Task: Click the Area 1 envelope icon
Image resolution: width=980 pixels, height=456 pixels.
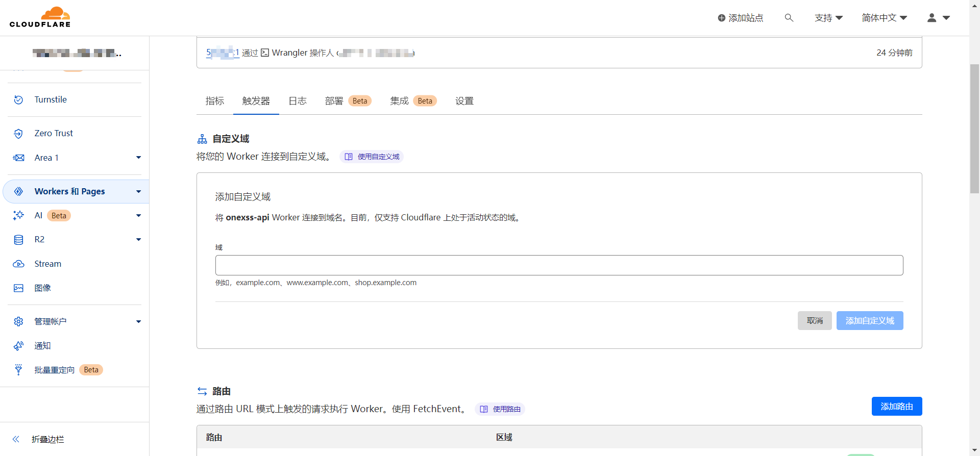Action: (18, 158)
